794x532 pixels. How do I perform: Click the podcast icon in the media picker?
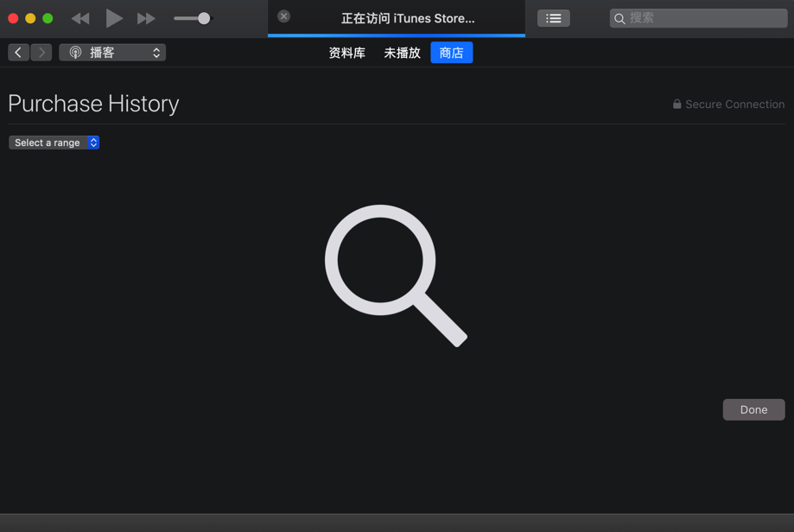[75, 53]
